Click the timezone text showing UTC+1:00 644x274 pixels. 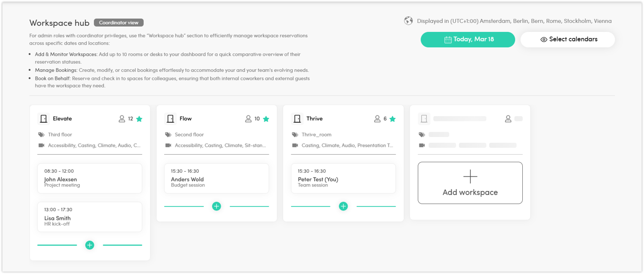point(514,21)
